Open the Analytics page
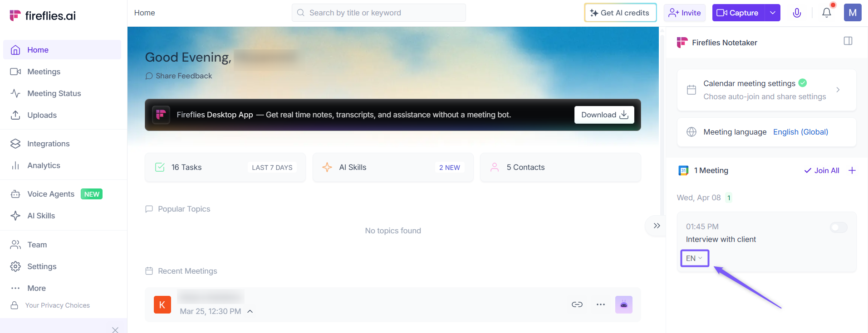The height and width of the screenshot is (333, 868). (62, 165)
